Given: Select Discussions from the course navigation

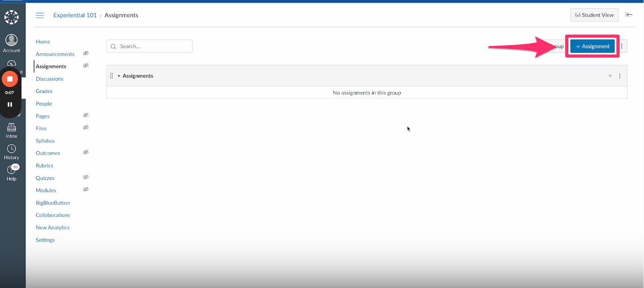Looking at the screenshot, I should point(49,78).
